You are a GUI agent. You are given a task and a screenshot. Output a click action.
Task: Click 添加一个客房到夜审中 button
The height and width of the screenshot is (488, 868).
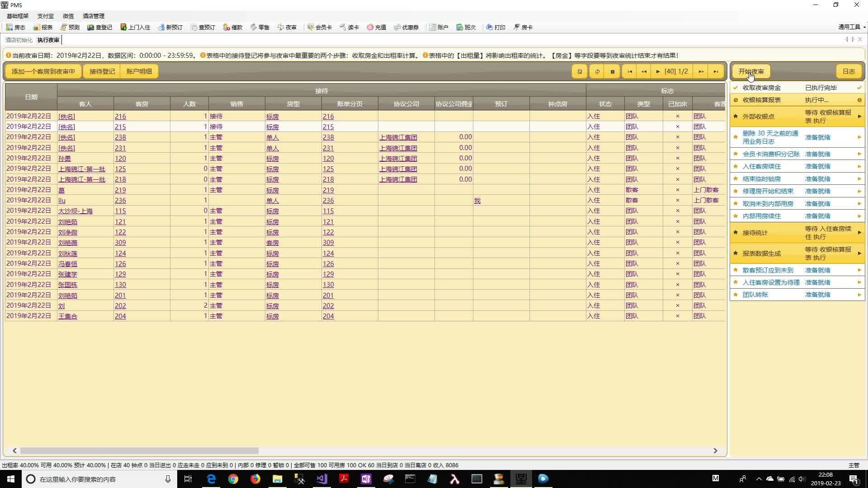43,71
